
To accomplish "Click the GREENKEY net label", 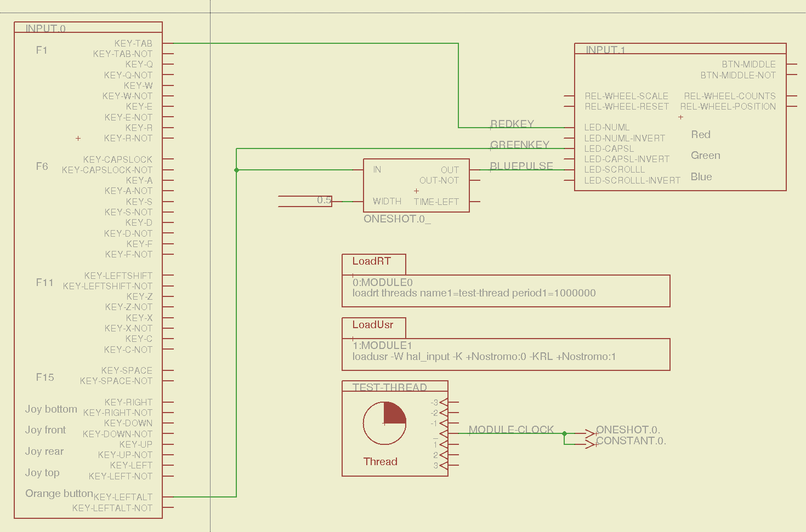I will tap(519, 145).
